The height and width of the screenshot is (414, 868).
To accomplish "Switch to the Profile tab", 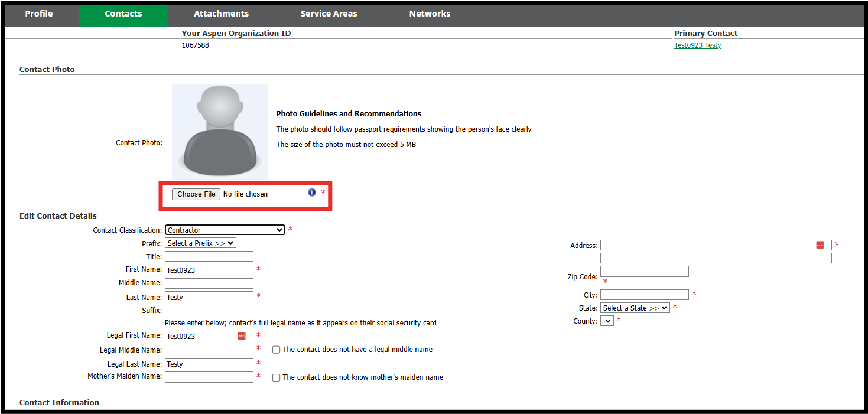I will (39, 14).
